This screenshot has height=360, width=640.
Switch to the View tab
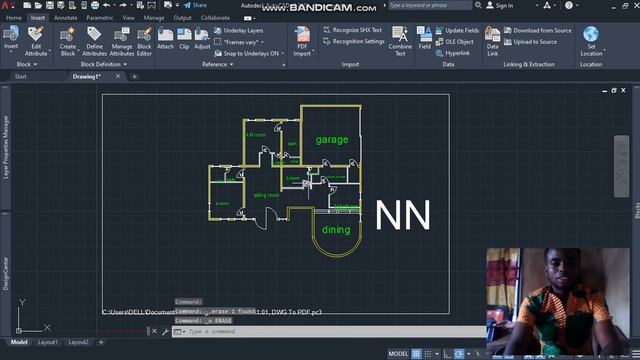coord(128,18)
